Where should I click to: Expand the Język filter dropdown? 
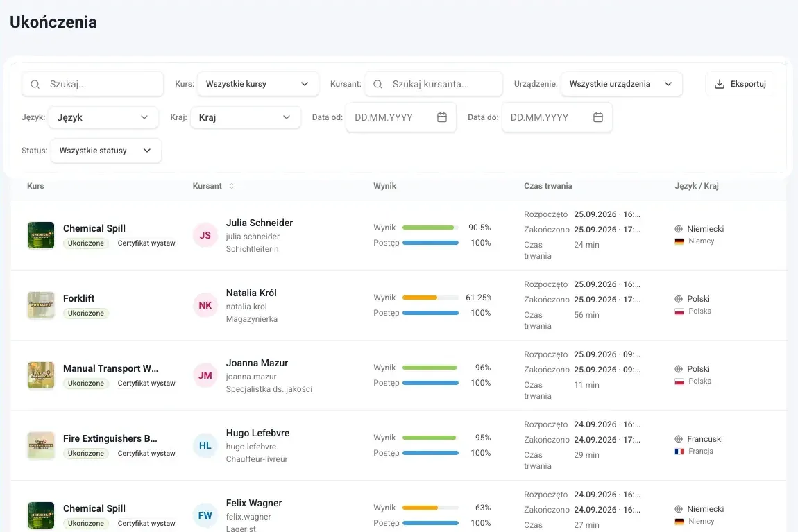(103, 117)
